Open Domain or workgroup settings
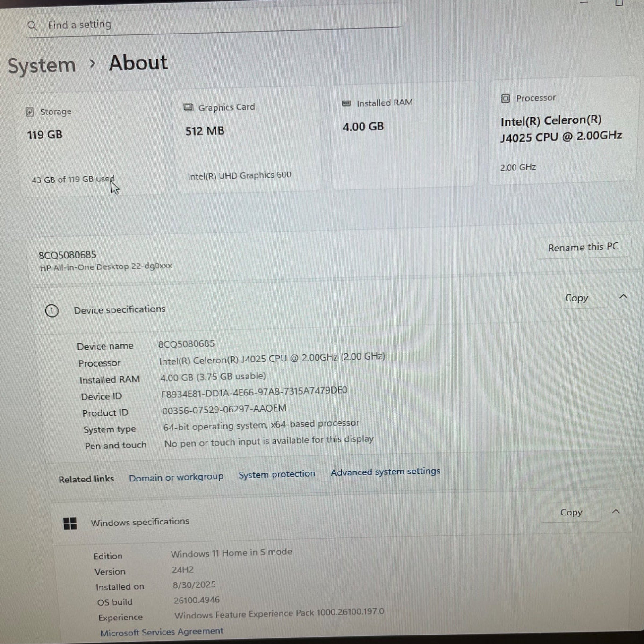 click(x=176, y=477)
